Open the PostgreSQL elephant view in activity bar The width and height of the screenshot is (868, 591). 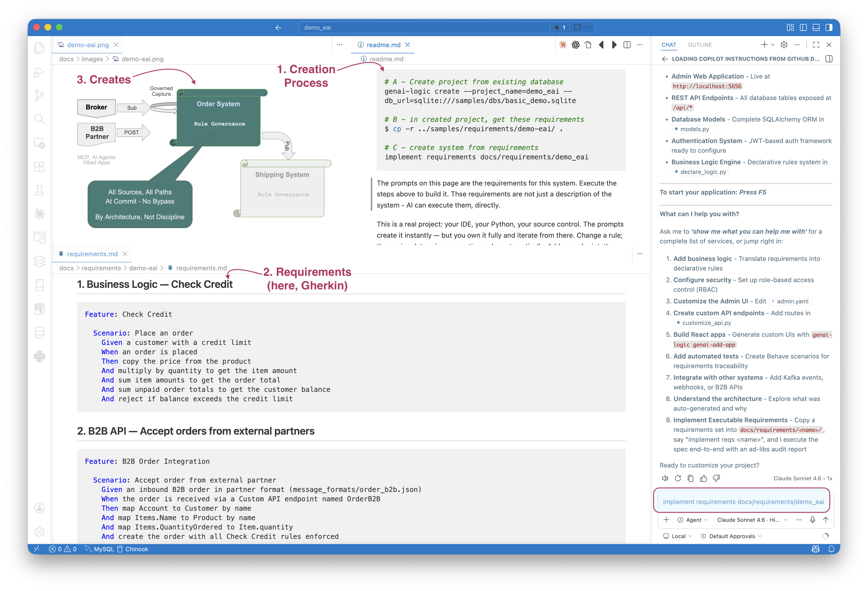pyautogui.click(x=39, y=309)
